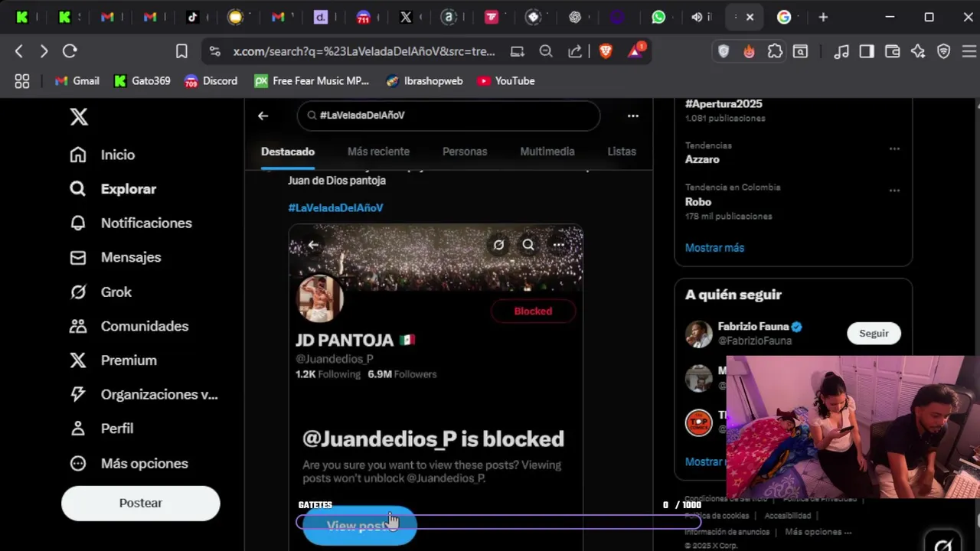Open the fire extension icon
Image resolution: width=980 pixels, height=551 pixels.
tap(749, 51)
